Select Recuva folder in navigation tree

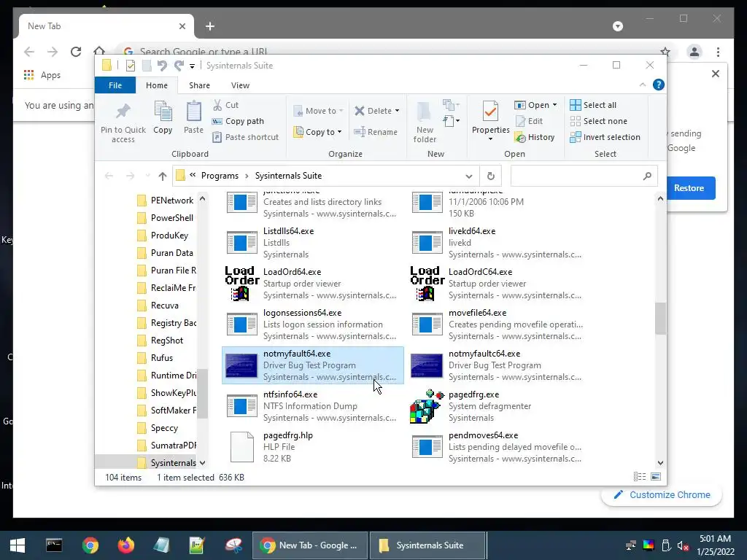coord(164,306)
